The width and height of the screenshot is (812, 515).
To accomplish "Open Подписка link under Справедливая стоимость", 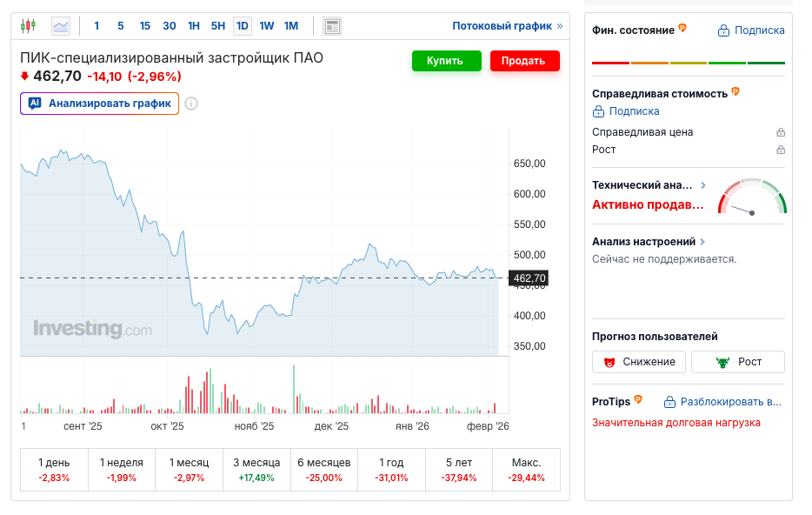I will tap(626, 111).
